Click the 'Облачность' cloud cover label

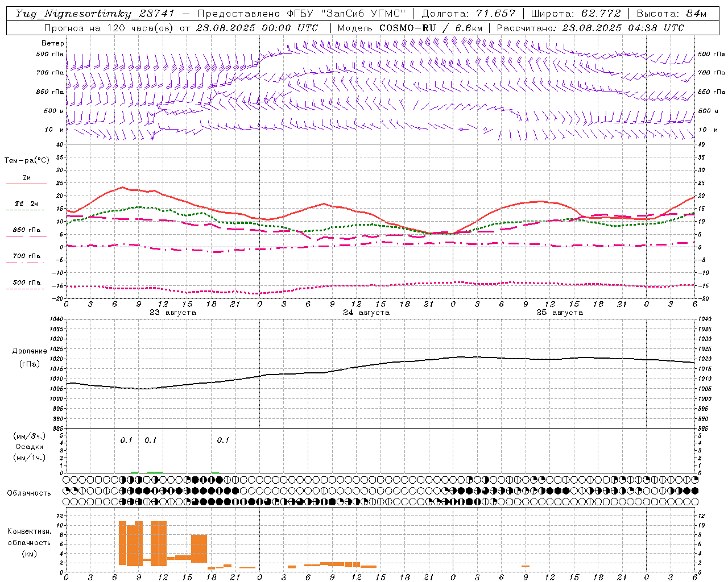[x=28, y=493]
